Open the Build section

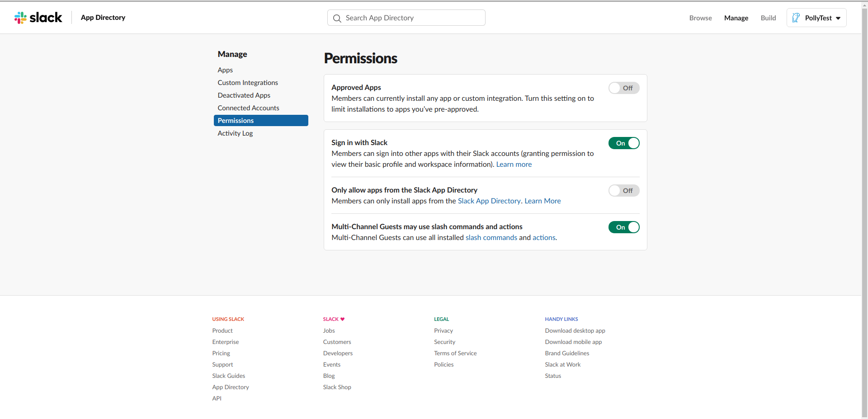[x=768, y=18]
